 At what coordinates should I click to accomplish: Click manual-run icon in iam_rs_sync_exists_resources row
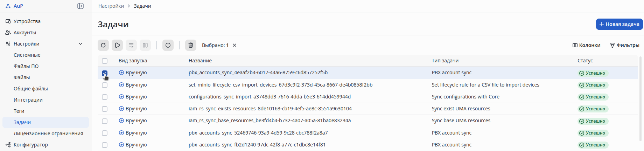(121, 109)
